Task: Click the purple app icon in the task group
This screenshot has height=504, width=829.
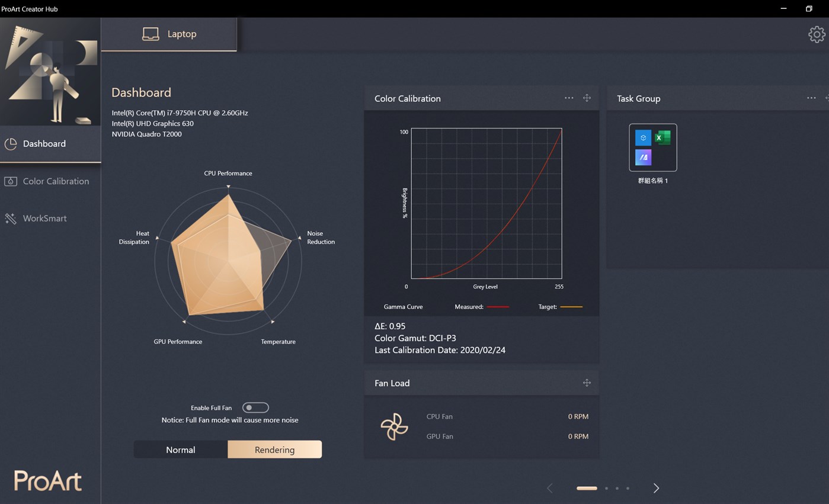Action: [643, 157]
